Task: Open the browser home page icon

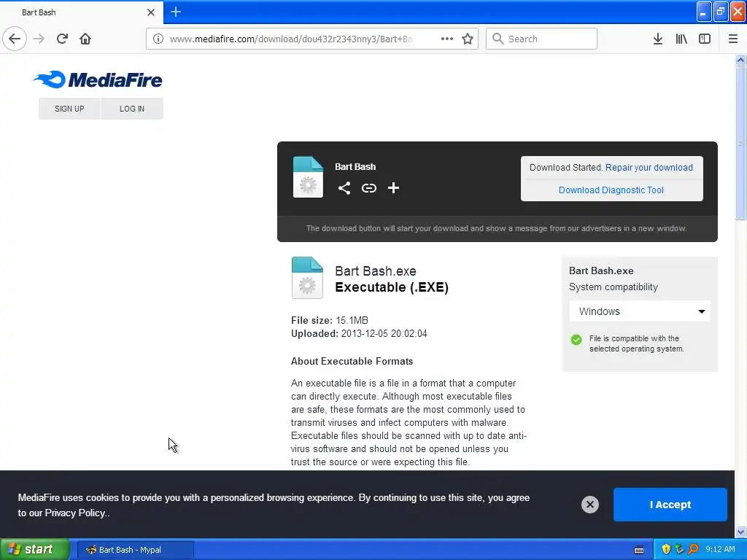Action: point(85,39)
